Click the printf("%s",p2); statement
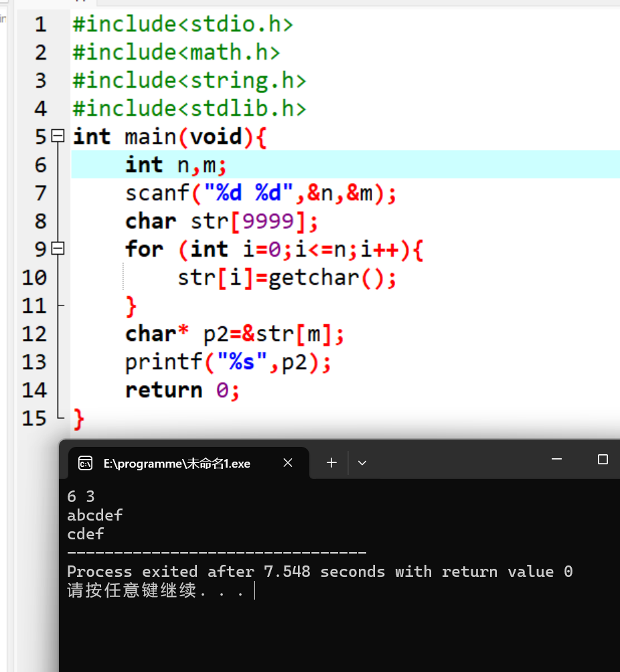620x672 pixels. click(228, 362)
